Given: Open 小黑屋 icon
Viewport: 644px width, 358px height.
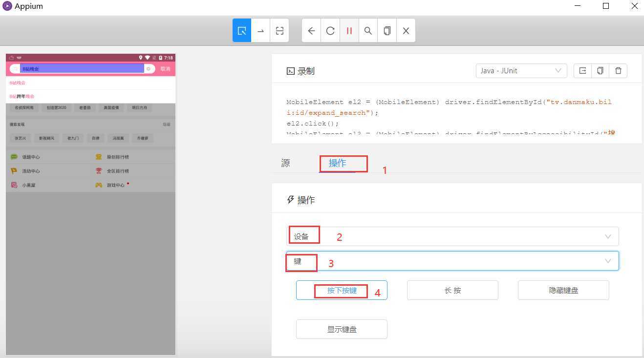Looking at the screenshot, I should click(14, 186).
